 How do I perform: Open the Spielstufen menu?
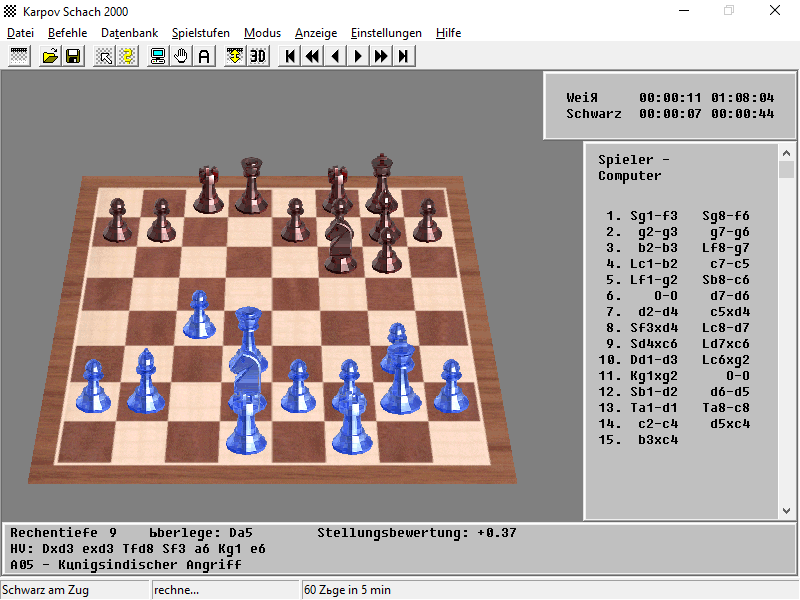pyautogui.click(x=200, y=33)
